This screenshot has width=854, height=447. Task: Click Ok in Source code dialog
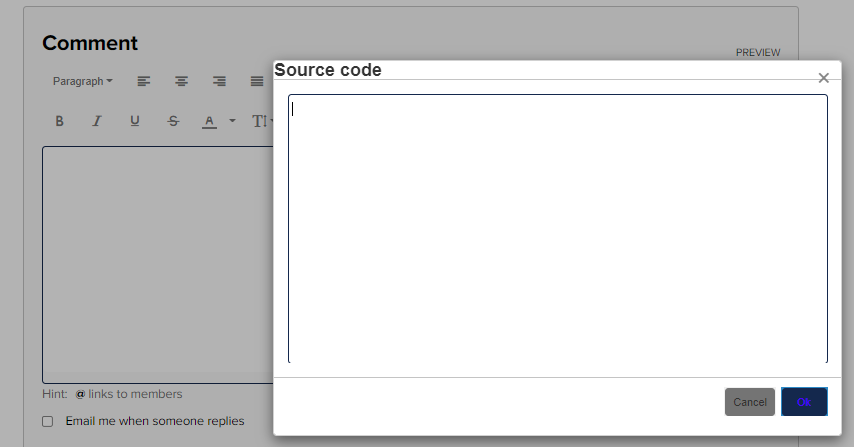pos(804,402)
